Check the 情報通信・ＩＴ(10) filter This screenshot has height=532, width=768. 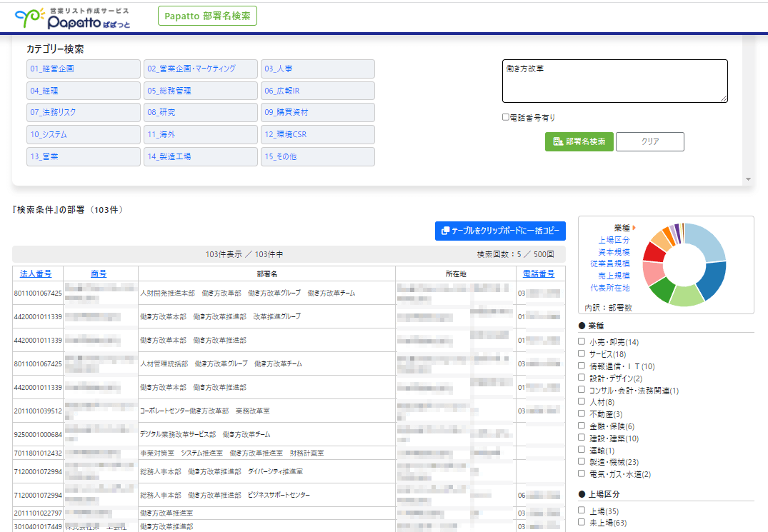582,366
